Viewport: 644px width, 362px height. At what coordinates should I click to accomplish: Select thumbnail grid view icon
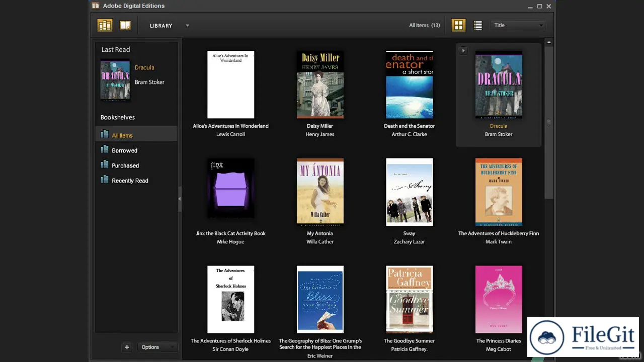[x=458, y=25]
